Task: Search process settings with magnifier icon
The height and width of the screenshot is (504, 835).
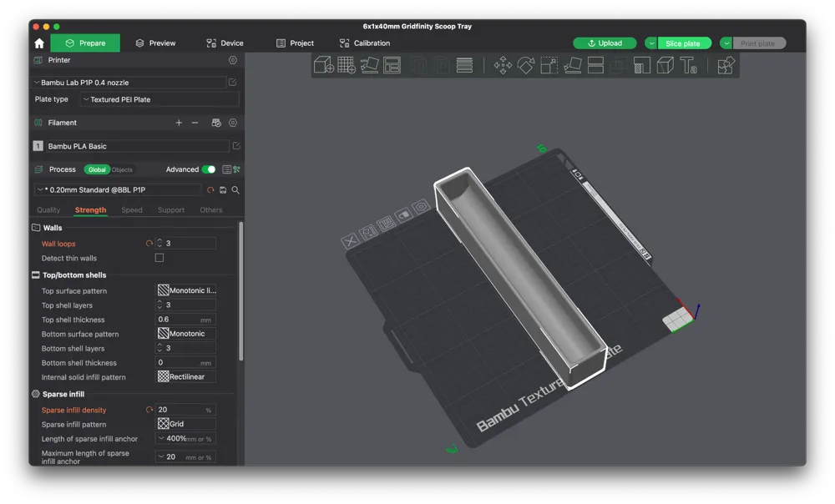Action: click(236, 190)
